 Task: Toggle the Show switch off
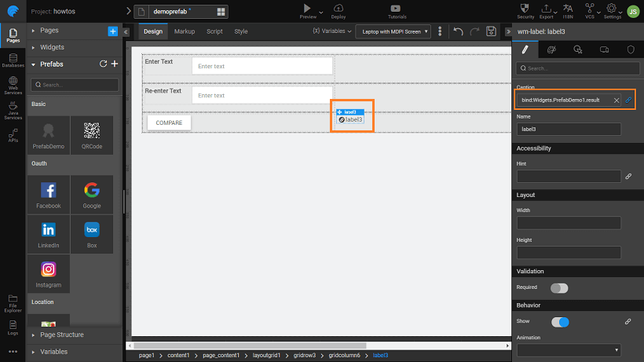(559, 322)
